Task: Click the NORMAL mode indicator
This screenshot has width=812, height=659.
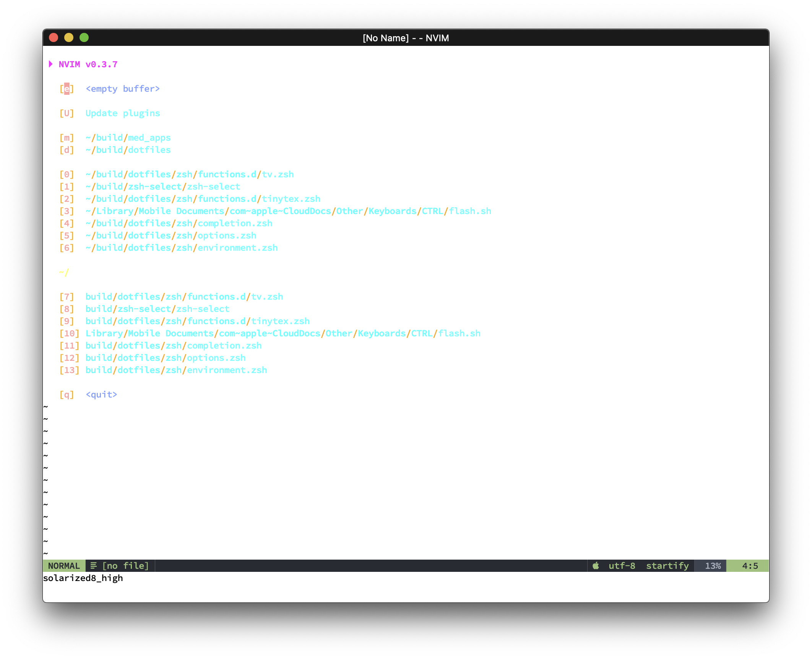Action: click(x=63, y=566)
